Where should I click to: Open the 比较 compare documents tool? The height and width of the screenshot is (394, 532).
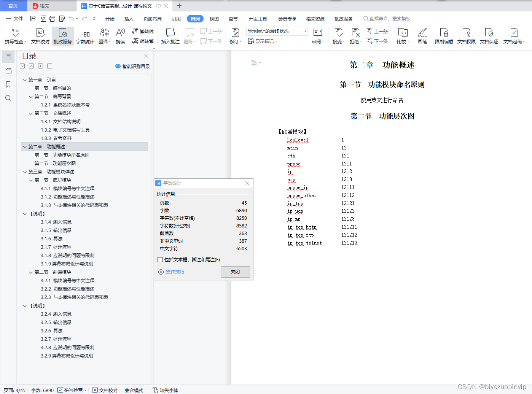403,36
